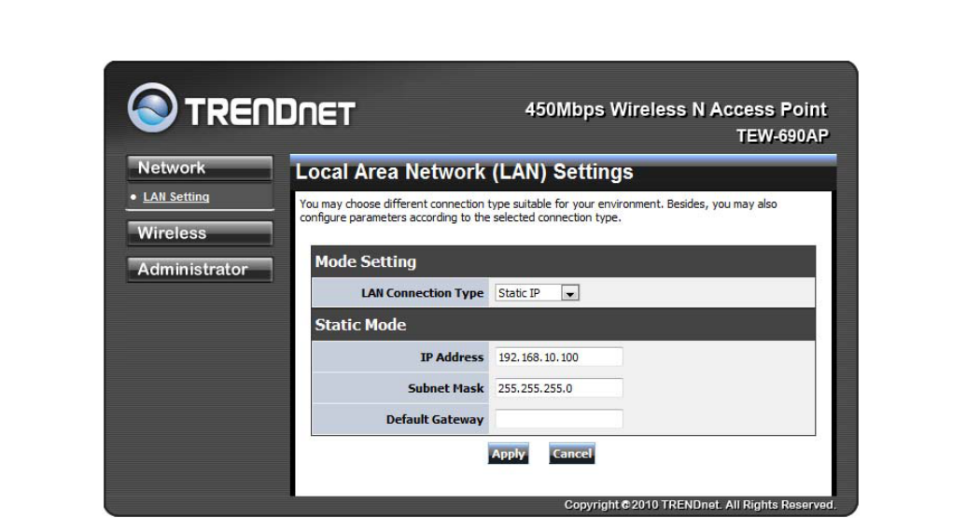The width and height of the screenshot is (980, 518).
Task: Open the Wireless menu section
Action: 200,233
